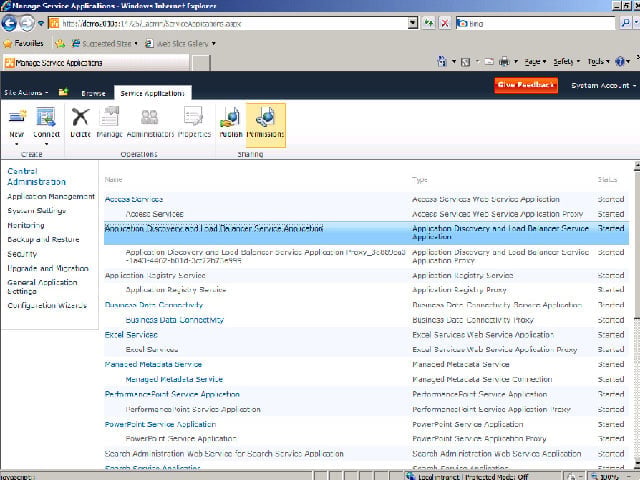Viewport: 640px width, 480px height.
Task: Open the Properties ribbon icon
Action: (x=194, y=117)
